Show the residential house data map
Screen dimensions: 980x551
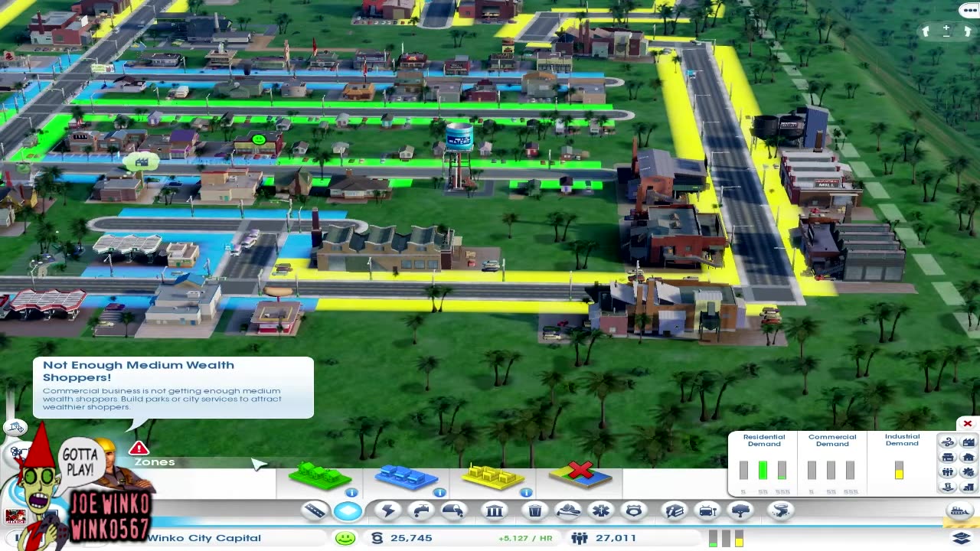[969, 458]
